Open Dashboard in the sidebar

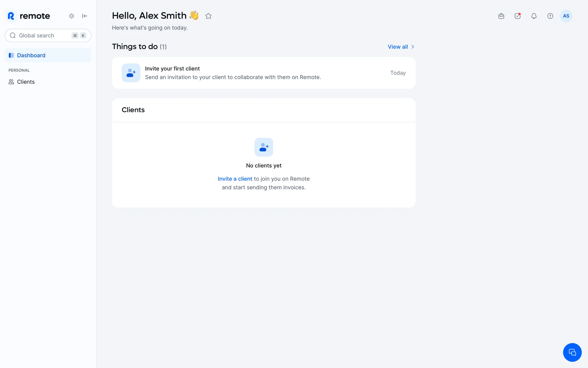click(x=31, y=55)
